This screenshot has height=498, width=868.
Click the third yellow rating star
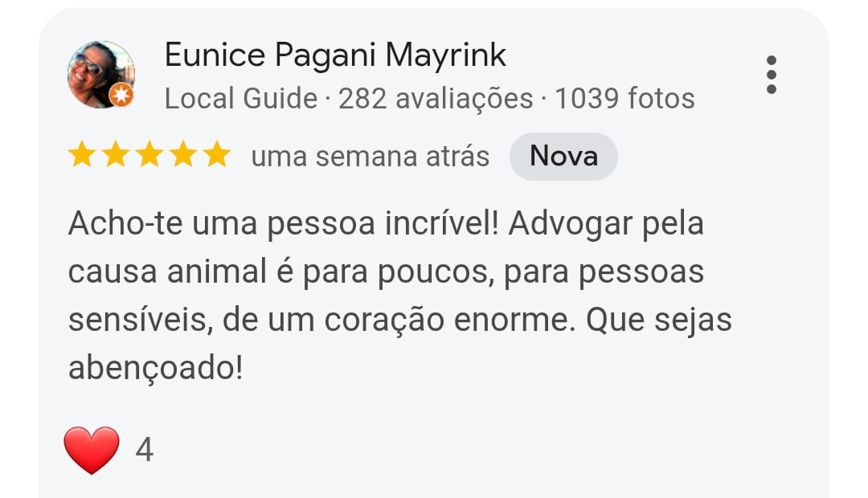(149, 154)
